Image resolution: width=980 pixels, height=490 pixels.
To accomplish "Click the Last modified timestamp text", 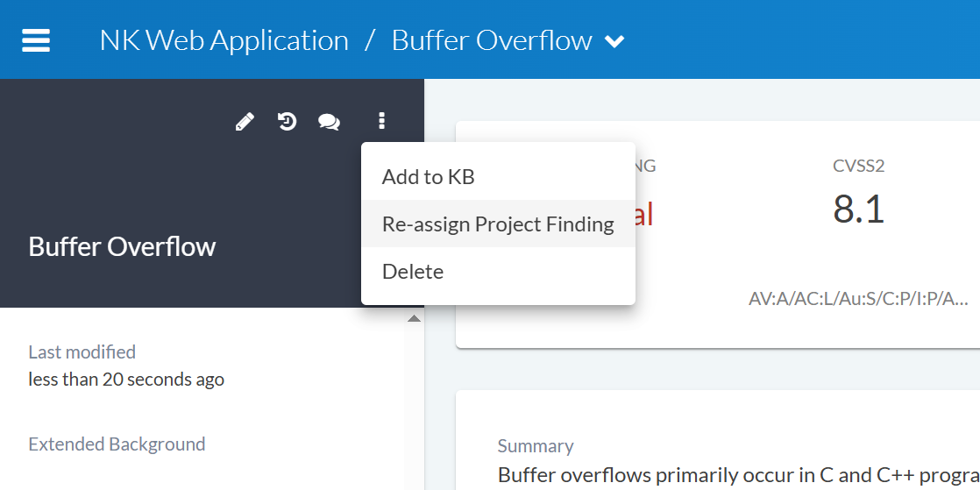I will [x=126, y=380].
